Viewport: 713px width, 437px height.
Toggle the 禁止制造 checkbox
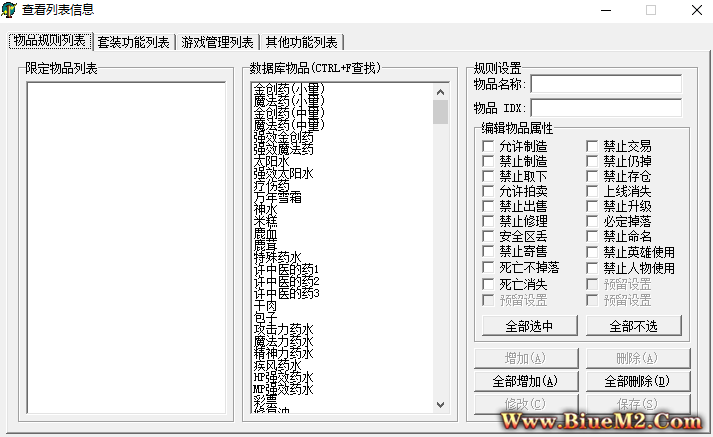pyautogui.click(x=488, y=161)
